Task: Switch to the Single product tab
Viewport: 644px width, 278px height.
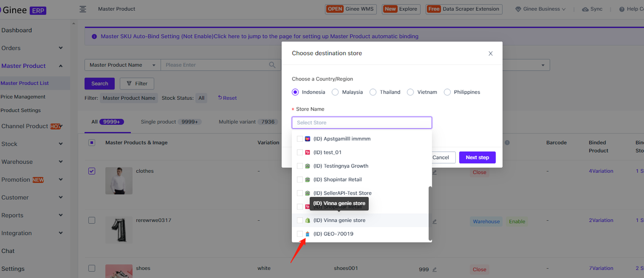Action: pyautogui.click(x=171, y=122)
